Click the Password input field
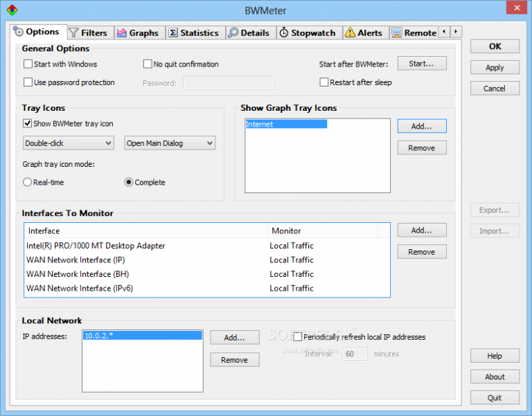The height and width of the screenshot is (416, 532). 229,83
